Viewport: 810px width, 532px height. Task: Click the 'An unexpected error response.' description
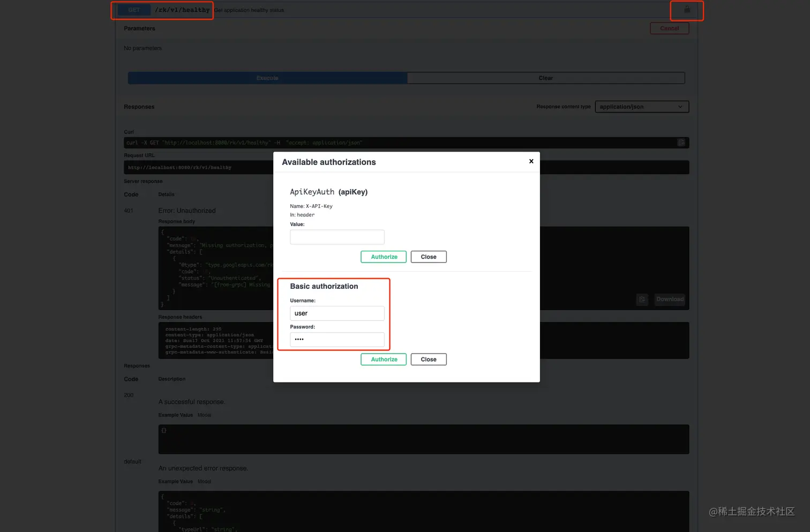pos(203,468)
